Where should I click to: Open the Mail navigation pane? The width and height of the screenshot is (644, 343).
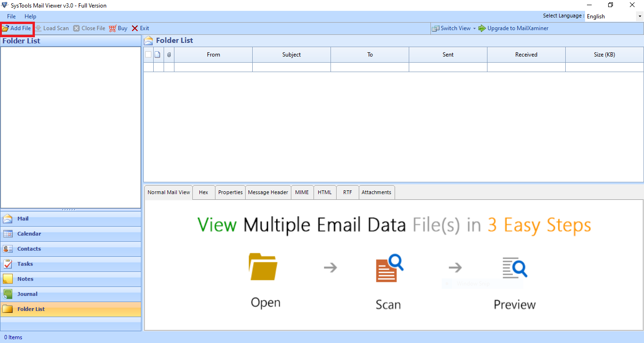71,219
